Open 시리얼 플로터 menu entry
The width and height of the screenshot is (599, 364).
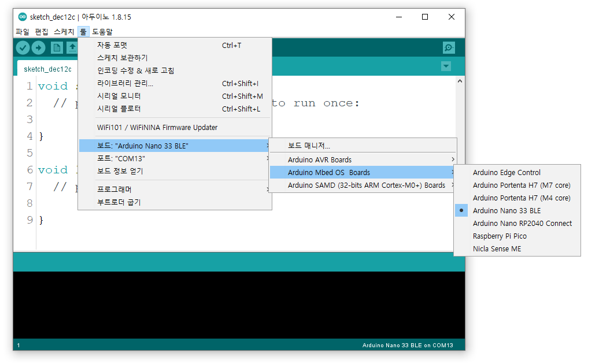[175, 109]
